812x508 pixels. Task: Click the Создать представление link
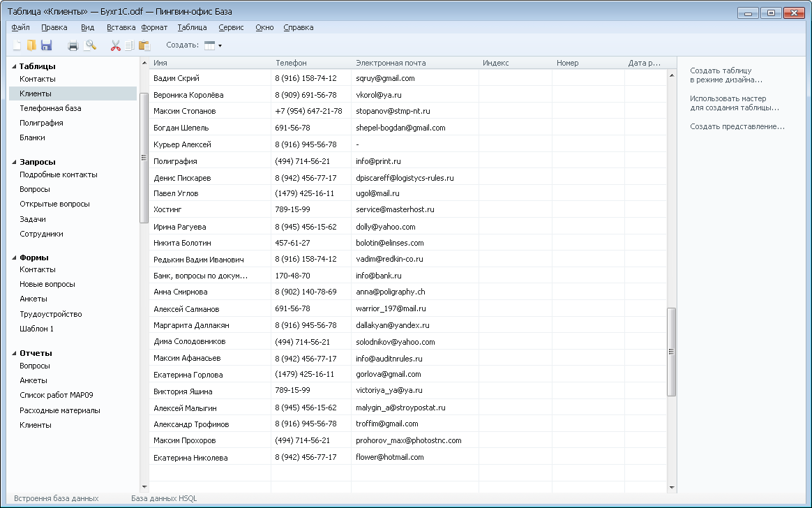pos(737,126)
